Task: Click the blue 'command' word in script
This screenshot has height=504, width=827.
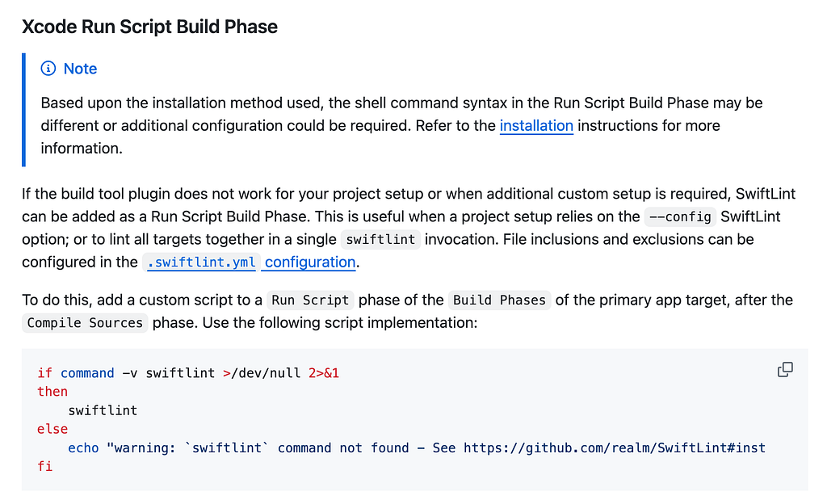Action: tap(87, 373)
